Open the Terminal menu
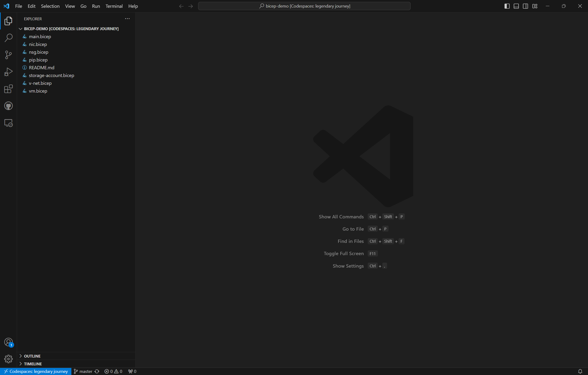This screenshot has height=375, width=588. coord(114,6)
